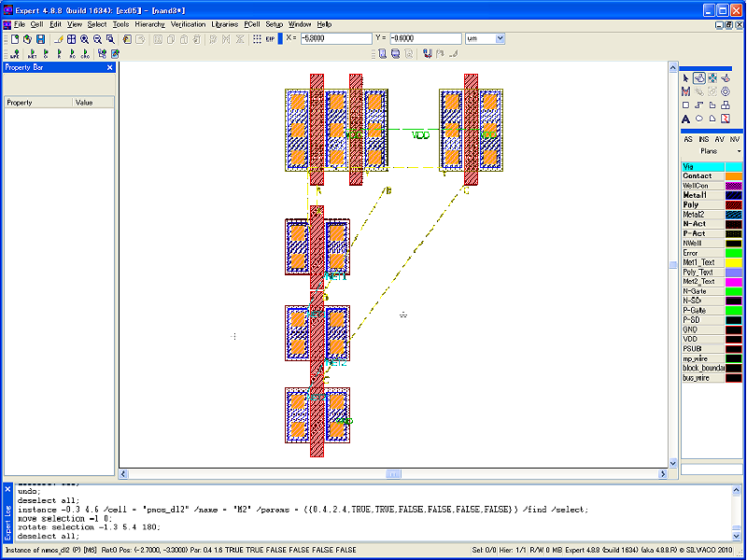
Task: Toggle the AS layer mode button
Action: [688, 138]
